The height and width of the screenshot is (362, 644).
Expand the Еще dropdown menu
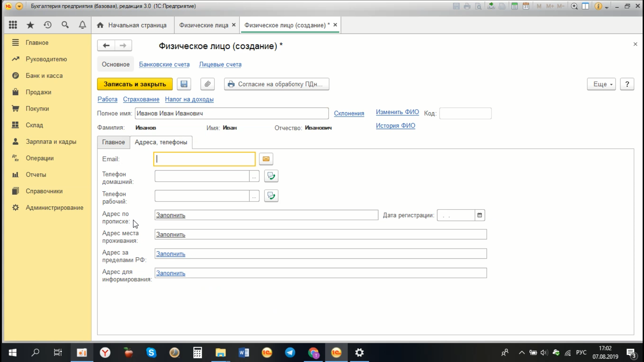(601, 84)
